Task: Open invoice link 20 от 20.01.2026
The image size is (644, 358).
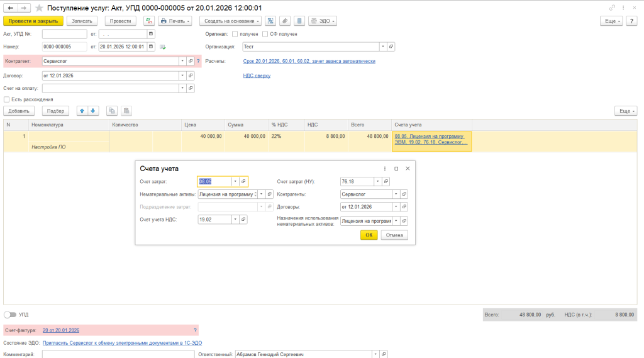Action: [x=61, y=330]
